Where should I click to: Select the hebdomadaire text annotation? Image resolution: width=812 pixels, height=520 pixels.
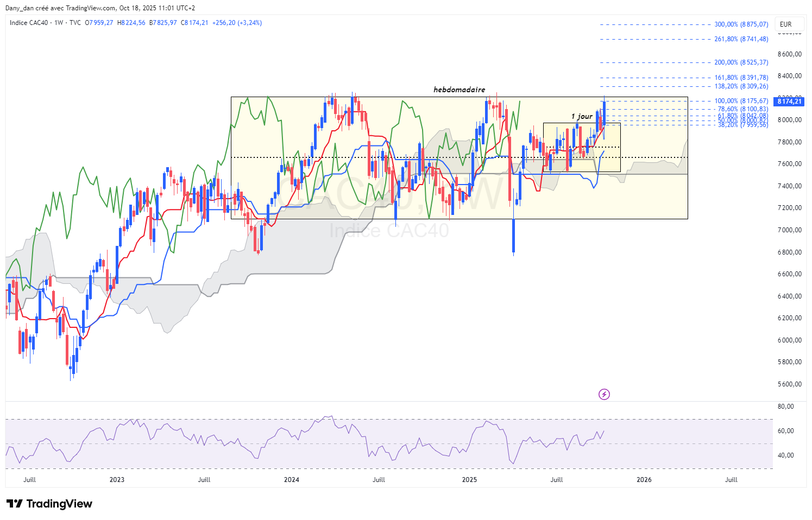click(x=459, y=90)
